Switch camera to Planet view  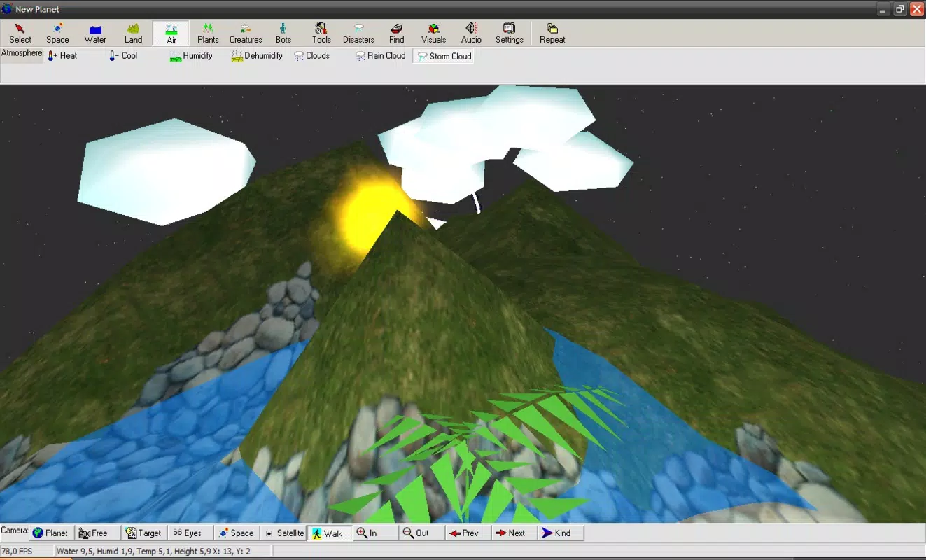tap(50, 533)
